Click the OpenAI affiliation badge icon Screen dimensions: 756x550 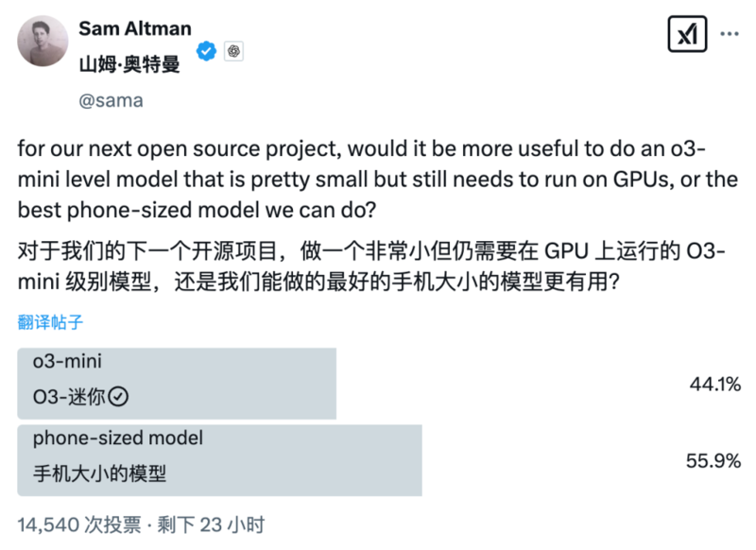(233, 51)
